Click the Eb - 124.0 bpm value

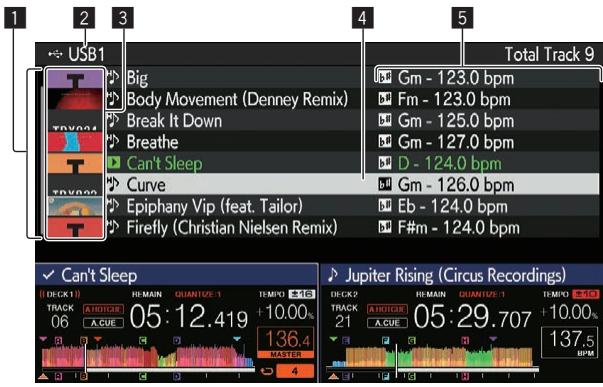pyautogui.click(x=452, y=206)
